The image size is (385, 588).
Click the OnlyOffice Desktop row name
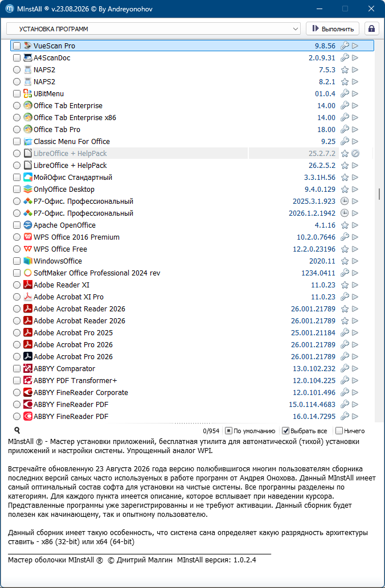64,190
